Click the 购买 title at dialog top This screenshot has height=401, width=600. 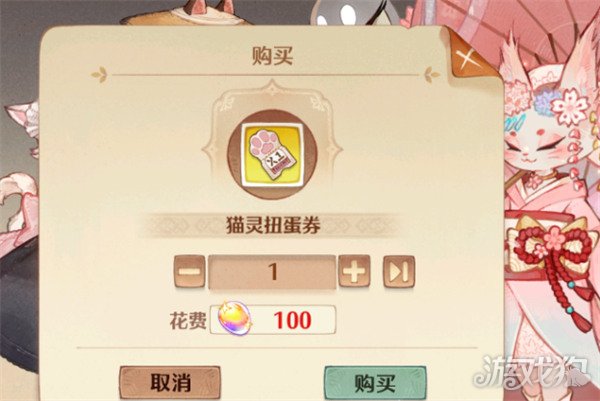(272, 56)
